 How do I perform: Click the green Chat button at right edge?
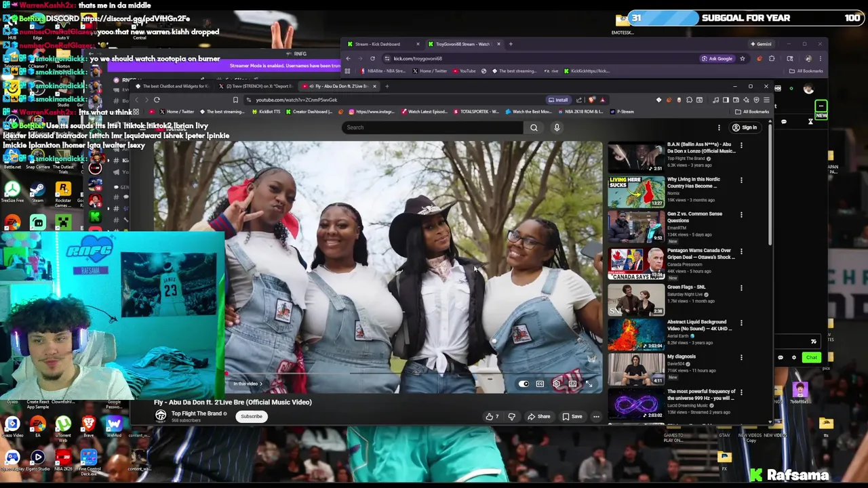tap(812, 357)
